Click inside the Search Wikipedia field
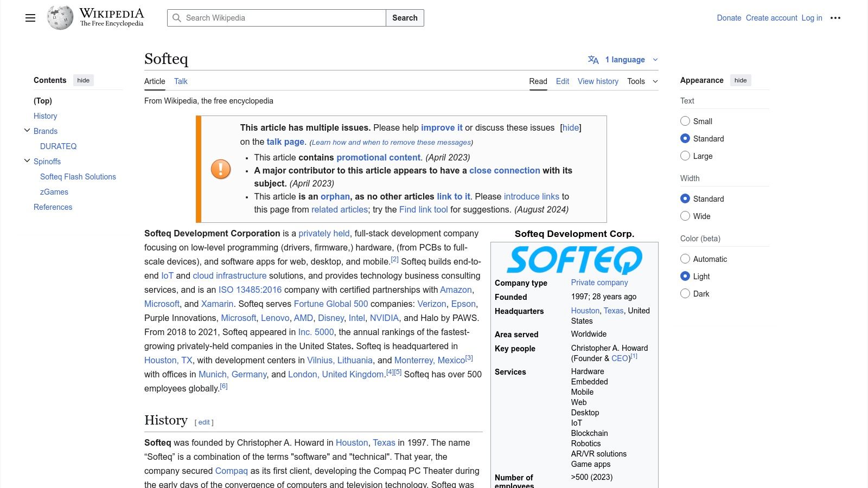This screenshot has width=868, height=488. coord(282,18)
